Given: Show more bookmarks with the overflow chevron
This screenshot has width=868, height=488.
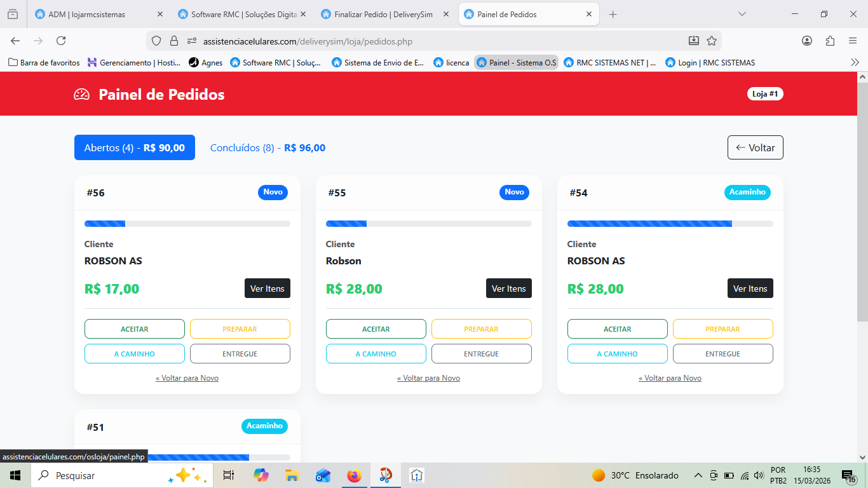Looking at the screenshot, I should point(855,62).
